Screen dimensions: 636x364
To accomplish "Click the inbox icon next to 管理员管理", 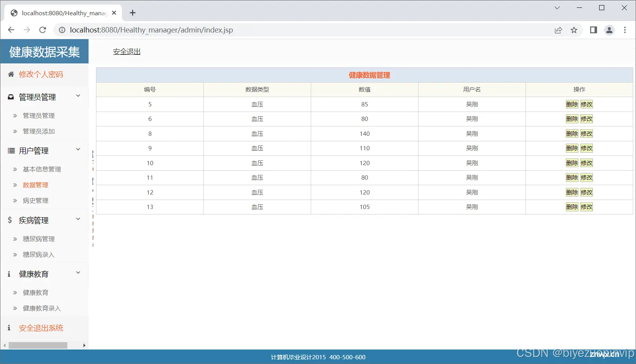I will [11, 97].
